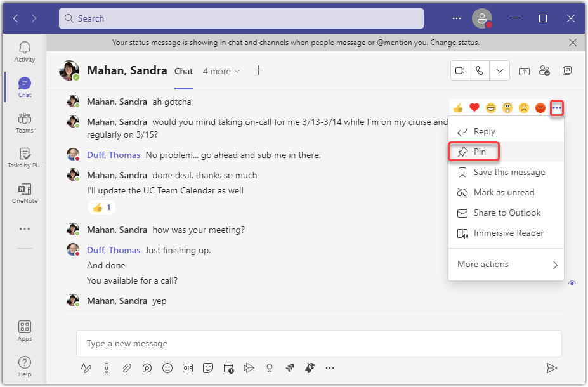Send a heart reaction to the message
The image size is (588, 387).
pyautogui.click(x=474, y=107)
